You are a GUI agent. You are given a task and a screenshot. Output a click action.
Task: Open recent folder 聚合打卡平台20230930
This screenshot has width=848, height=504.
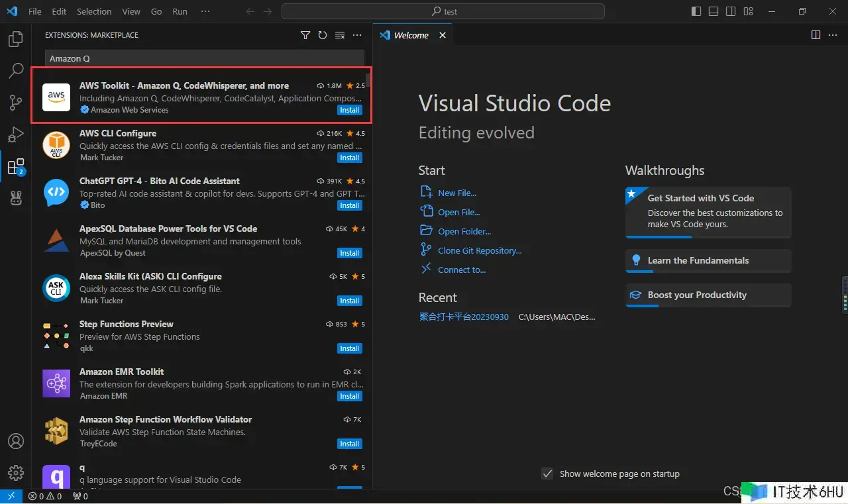[464, 317]
